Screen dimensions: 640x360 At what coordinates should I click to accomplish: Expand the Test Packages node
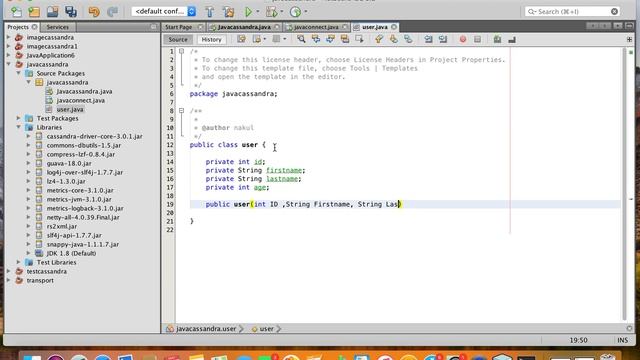click(19, 118)
